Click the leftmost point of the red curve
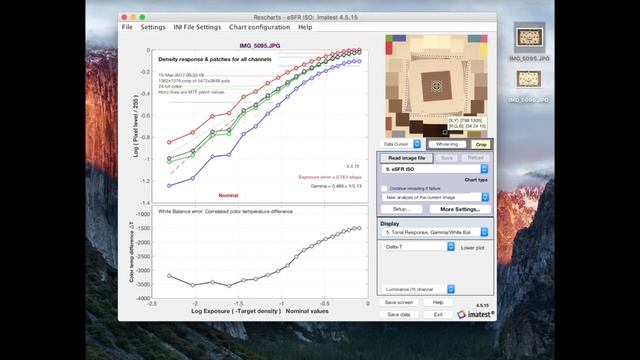640x360 pixels. pos(169,142)
